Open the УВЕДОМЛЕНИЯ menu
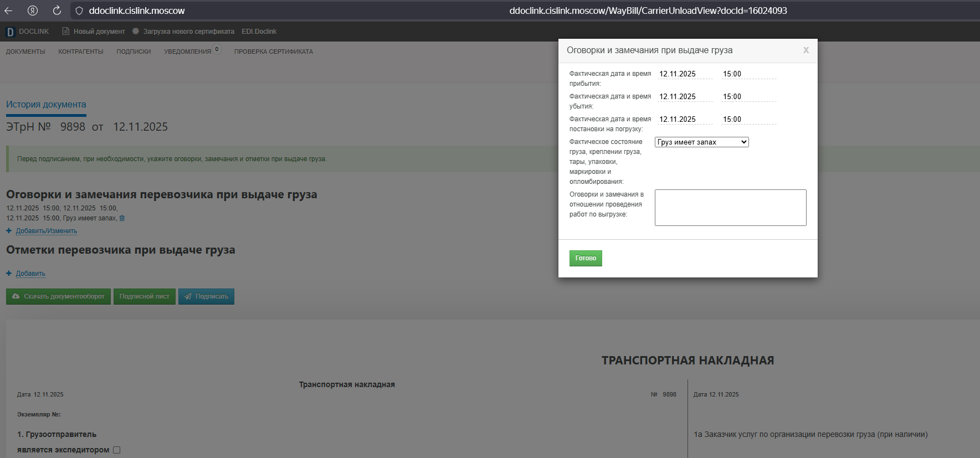 click(188, 52)
